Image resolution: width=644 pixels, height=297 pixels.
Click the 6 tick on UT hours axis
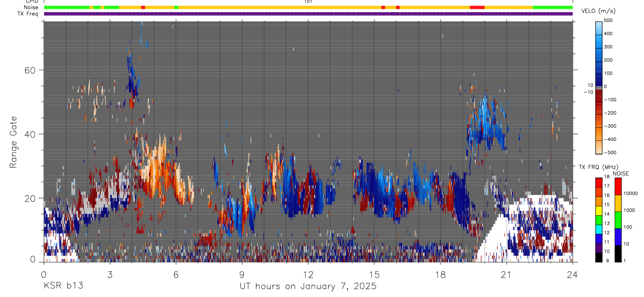(x=176, y=274)
